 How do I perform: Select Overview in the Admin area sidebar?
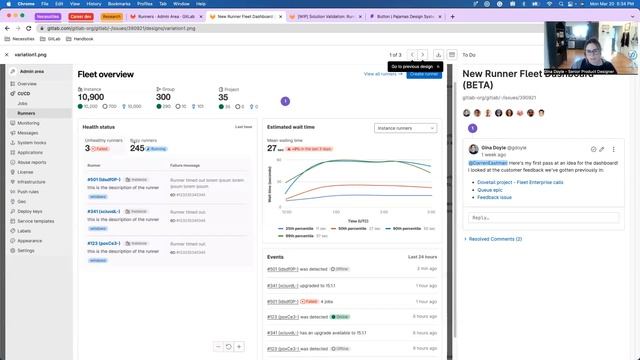[27, 84]
